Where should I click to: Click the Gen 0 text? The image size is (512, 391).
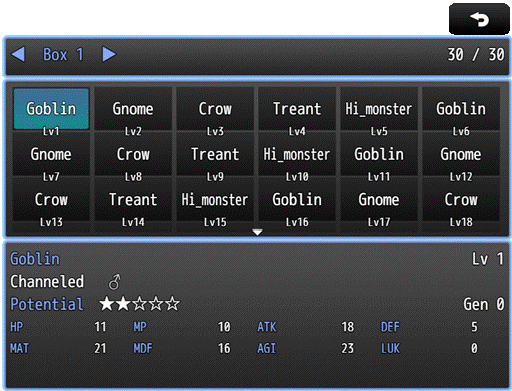pyautogui.click(x=484, y=304)
